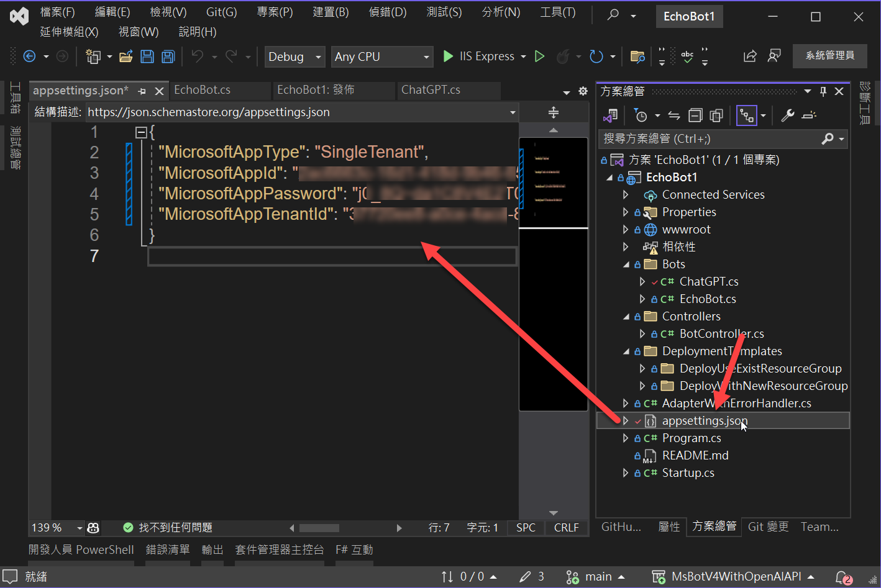Click the abc spell checker icon
The height and width of the screenshot is (588, 881).
point(687,57)
